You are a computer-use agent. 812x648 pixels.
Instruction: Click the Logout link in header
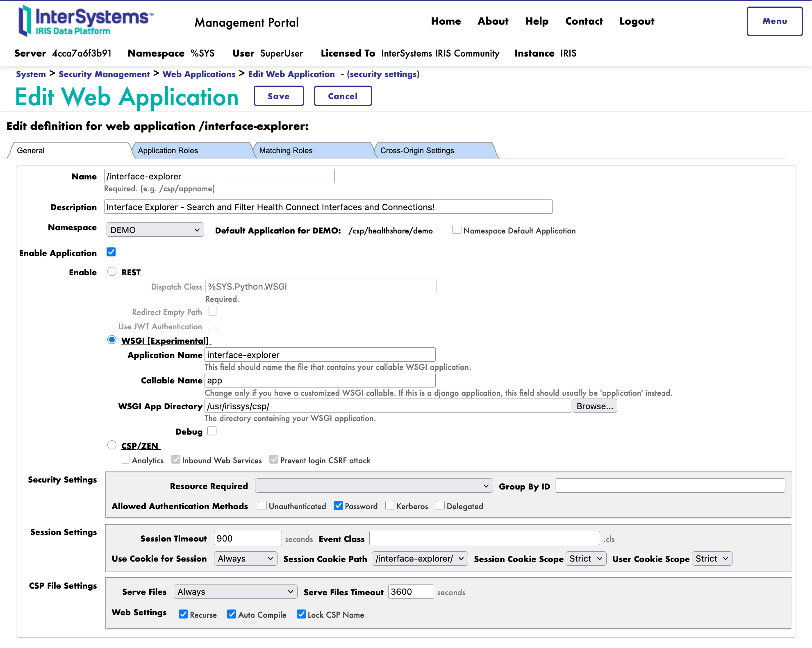(637, 21)
